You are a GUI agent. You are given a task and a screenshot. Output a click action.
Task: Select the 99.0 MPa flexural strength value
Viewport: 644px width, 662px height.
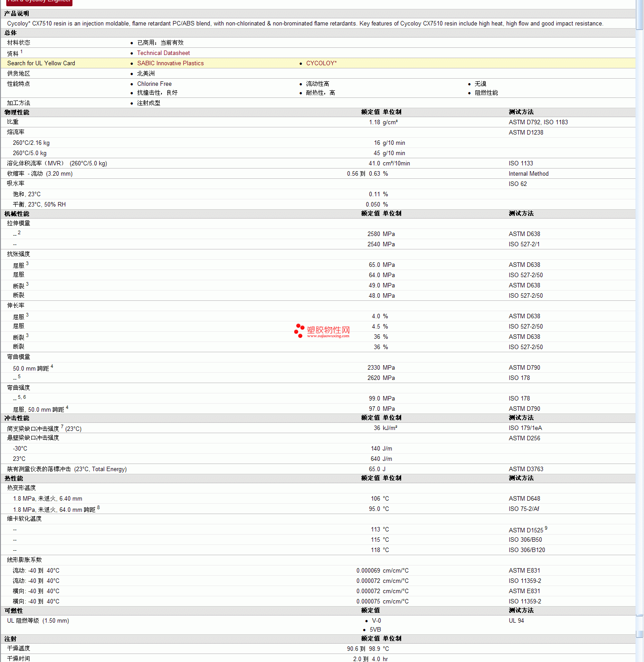(x=382, y=398)
